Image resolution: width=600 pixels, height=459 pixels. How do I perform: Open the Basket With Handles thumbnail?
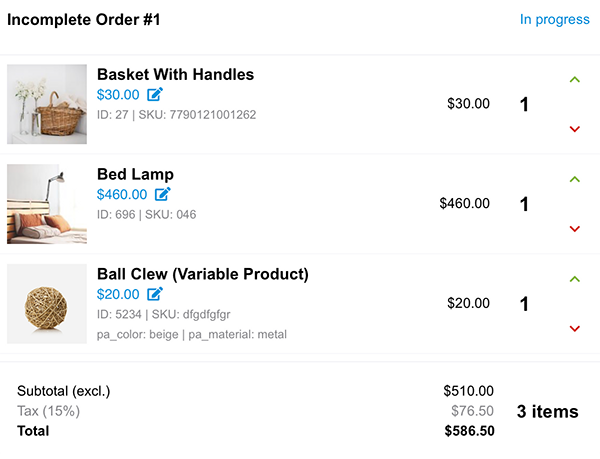click(47, 104)
